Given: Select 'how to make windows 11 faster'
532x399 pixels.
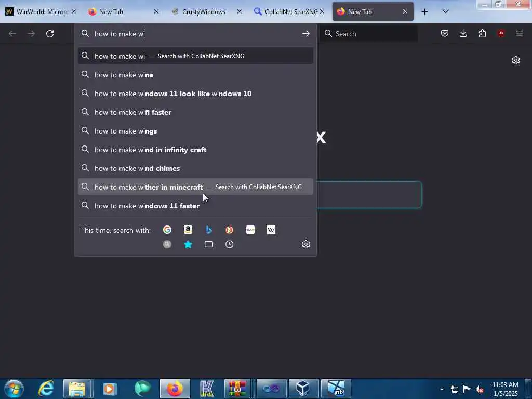Looking at the screenshot, I should pos(195,206).
